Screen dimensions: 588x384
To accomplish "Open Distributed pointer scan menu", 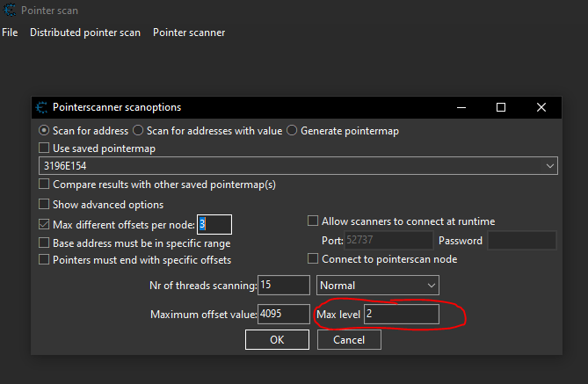I will (84, 33).
